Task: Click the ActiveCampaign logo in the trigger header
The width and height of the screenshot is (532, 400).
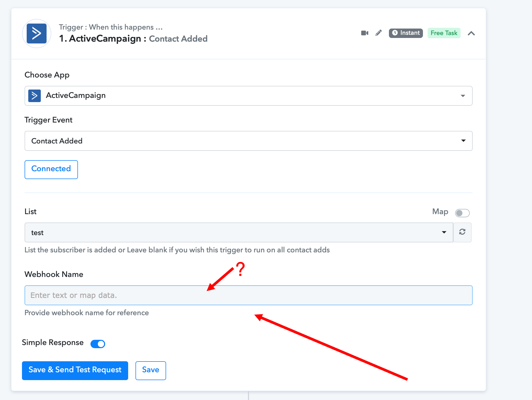Action: [x=37, y=34]
